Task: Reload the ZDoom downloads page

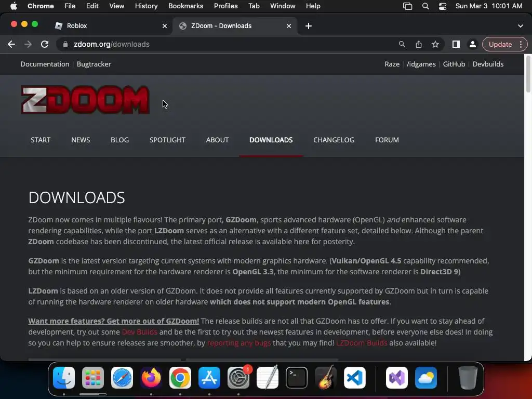Action: 45,44
